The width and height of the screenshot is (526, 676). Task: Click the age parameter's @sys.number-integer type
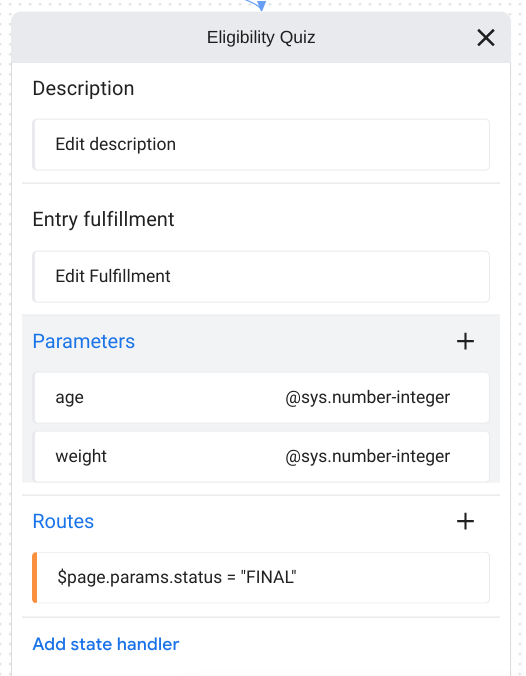pyautogui.click(x=367, y=397)
